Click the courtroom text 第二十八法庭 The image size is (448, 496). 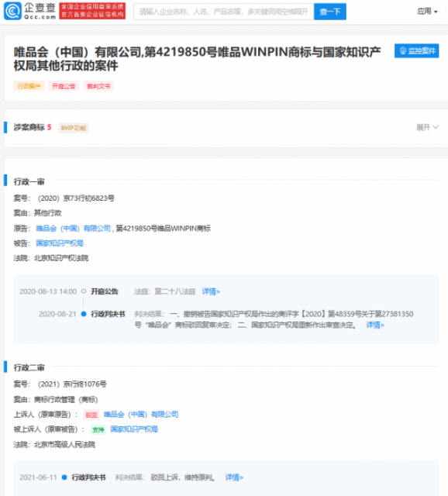tap(175, 291)
